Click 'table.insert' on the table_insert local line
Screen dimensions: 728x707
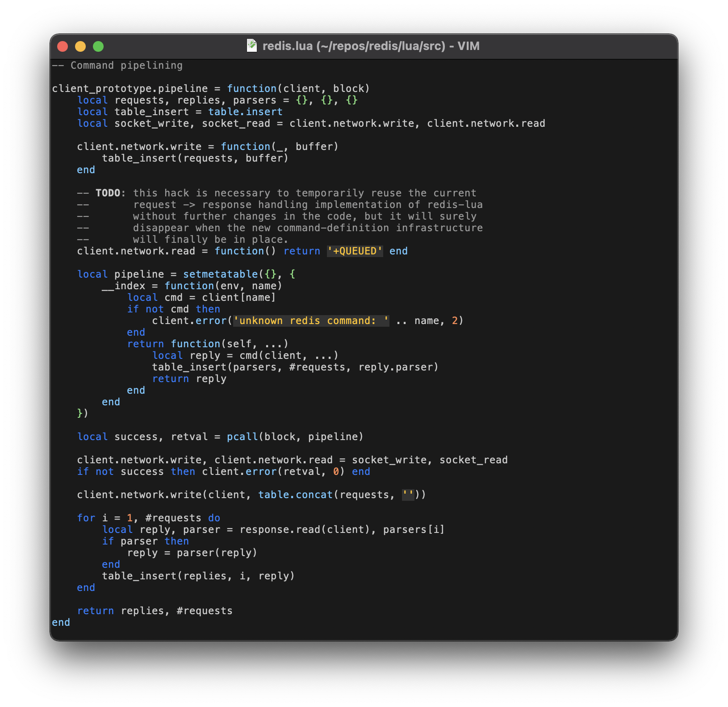click(245, 112)
